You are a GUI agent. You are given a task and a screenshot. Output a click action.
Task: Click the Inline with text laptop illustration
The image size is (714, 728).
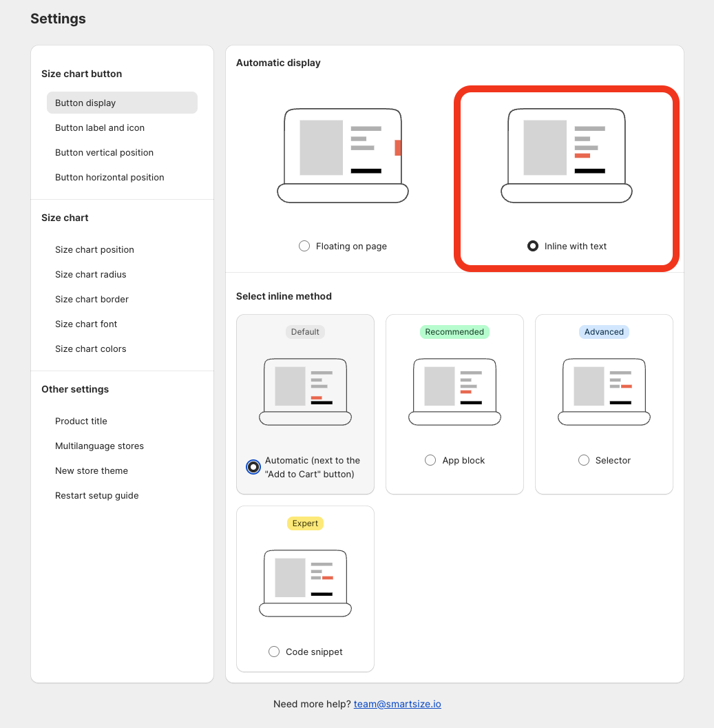click(566, 155)
